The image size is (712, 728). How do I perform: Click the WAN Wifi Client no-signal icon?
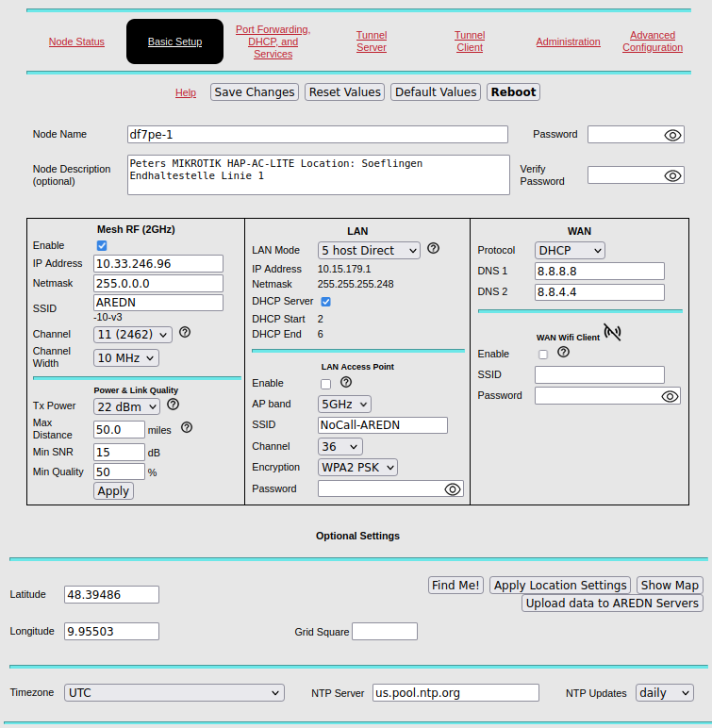(613, 332)
